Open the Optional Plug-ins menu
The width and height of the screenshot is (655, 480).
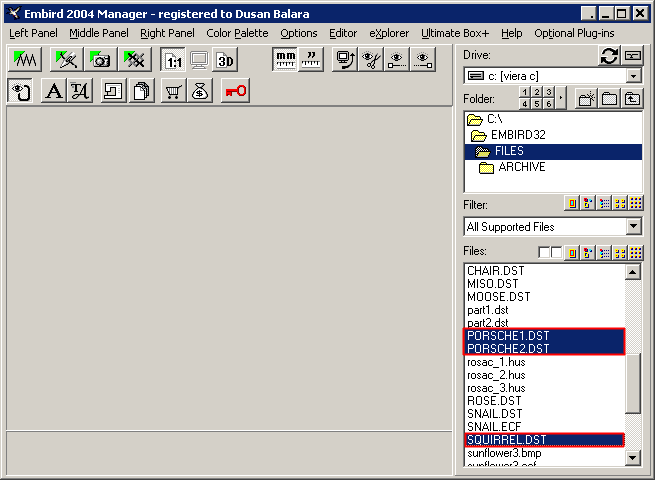click(x=574, y=33)
